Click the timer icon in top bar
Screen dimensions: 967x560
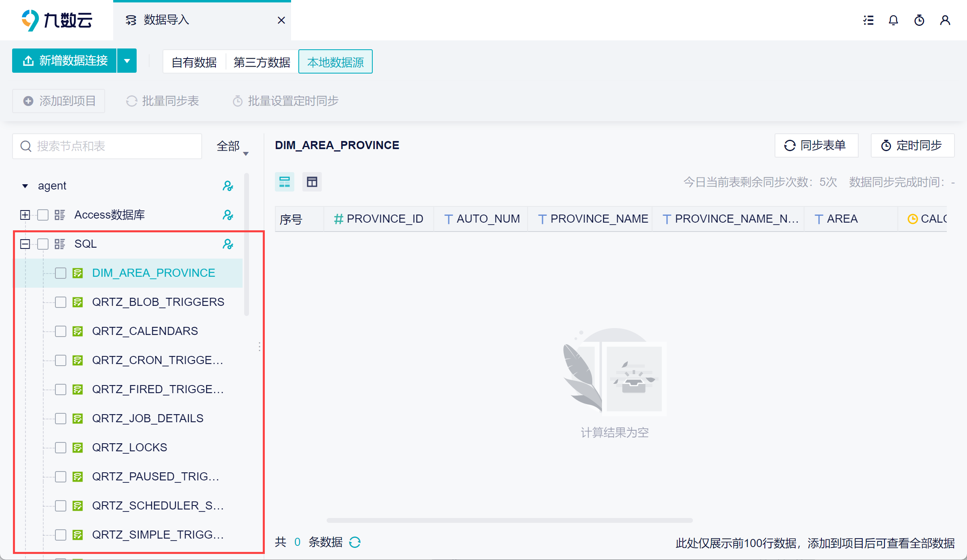[919, 20]
